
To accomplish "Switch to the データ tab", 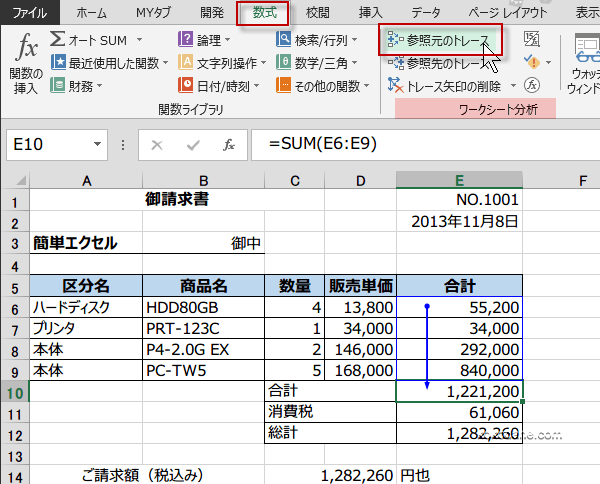I will [426, 13].
